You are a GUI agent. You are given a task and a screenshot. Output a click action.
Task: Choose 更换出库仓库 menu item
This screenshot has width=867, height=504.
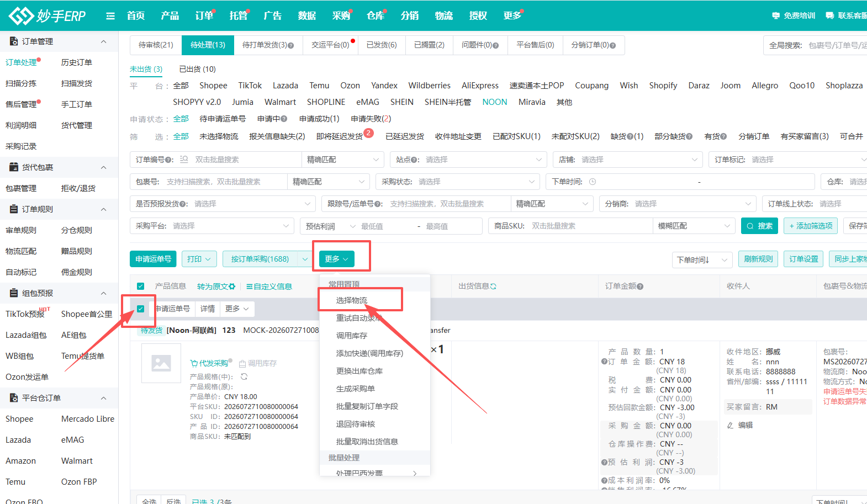click(360, 371)
